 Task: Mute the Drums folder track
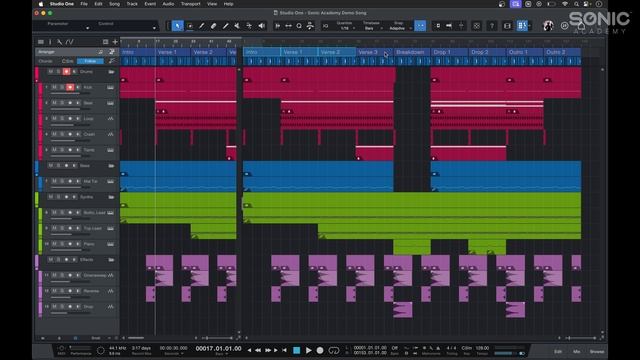click(x=51, y=72)
